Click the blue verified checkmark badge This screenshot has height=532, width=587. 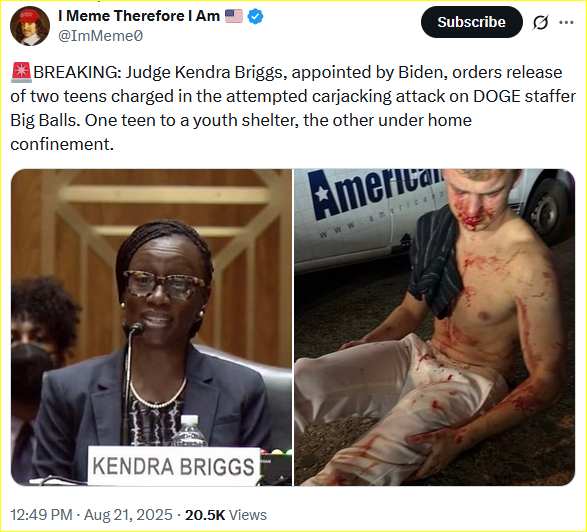click(255, 16)
